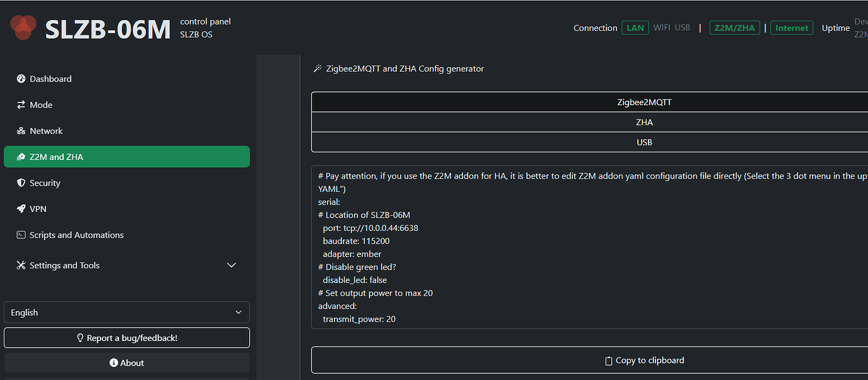Select the Mode section icon

19,104
